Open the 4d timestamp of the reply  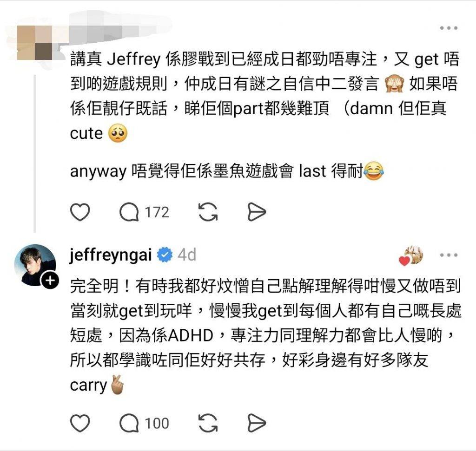coord(187,255)
